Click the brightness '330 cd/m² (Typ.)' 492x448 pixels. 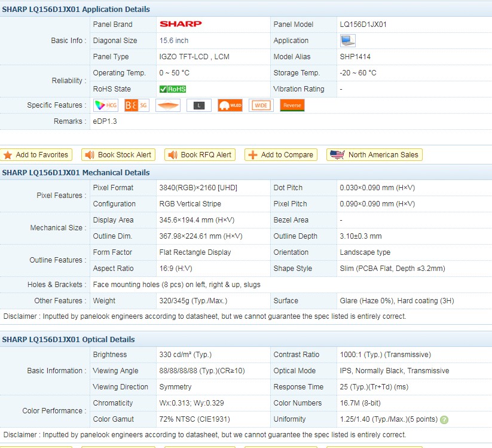tap(185, 355)
